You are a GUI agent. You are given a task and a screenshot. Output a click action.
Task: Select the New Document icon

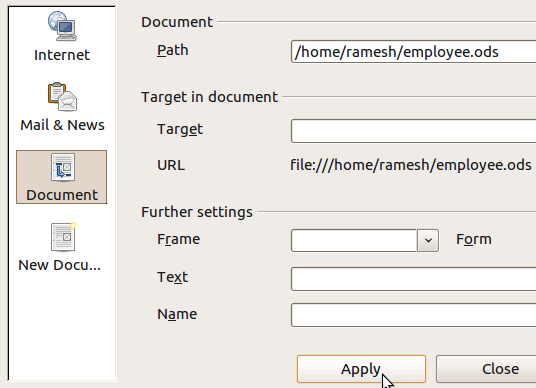(64, 237)
